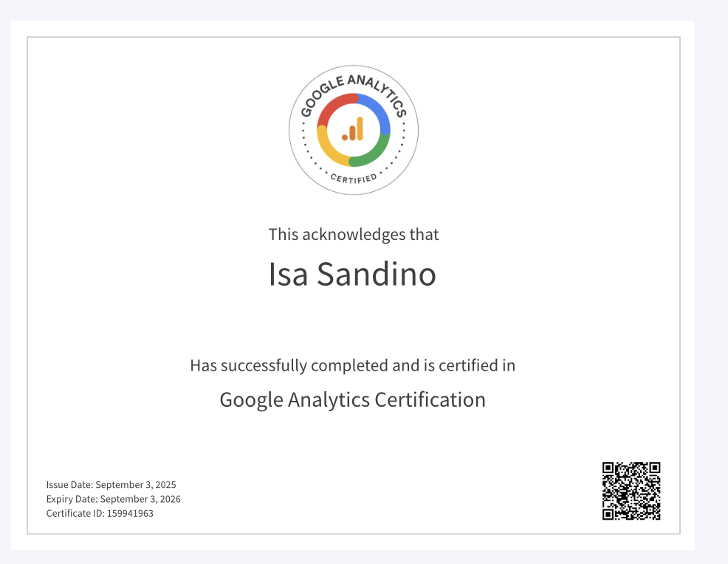The image size is (728, 564).
Task: Click the 'Issue Date:' label
Action: [x=69, y=485]
